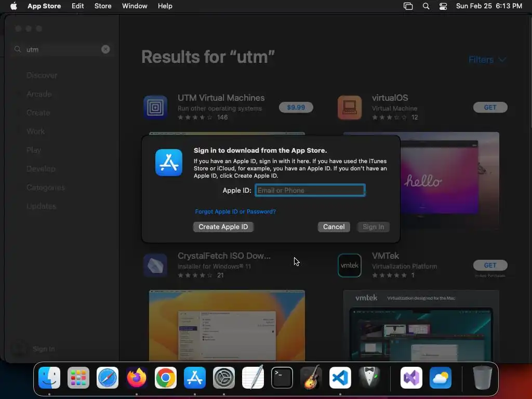Image resolution: width=532 pixels, height=399 pixels.
Task: Select Updates in the sidebar
Action: pos(42,206)
